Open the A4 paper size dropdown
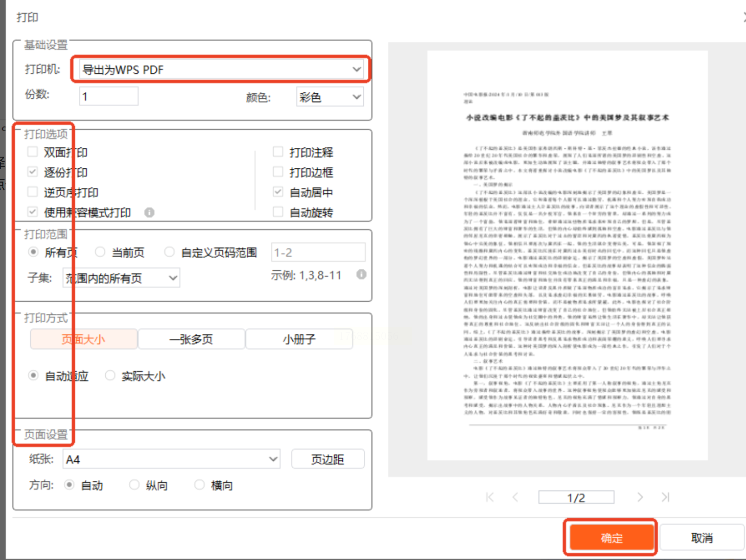 click(171, 459)
